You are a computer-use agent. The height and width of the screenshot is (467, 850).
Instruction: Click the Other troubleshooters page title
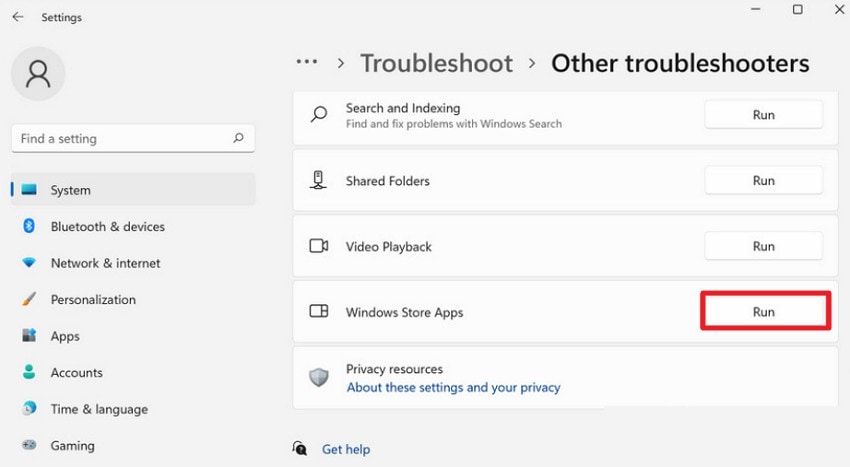[680, 63]
